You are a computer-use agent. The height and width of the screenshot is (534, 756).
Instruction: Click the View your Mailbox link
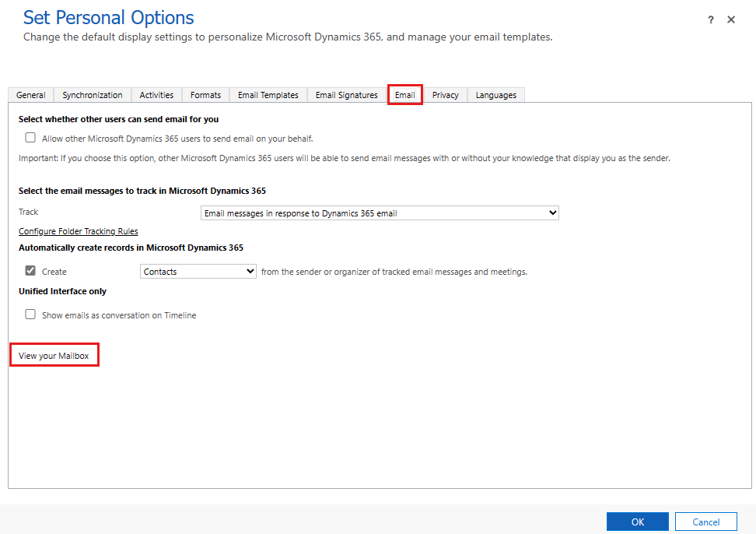[x=54, y=356]
